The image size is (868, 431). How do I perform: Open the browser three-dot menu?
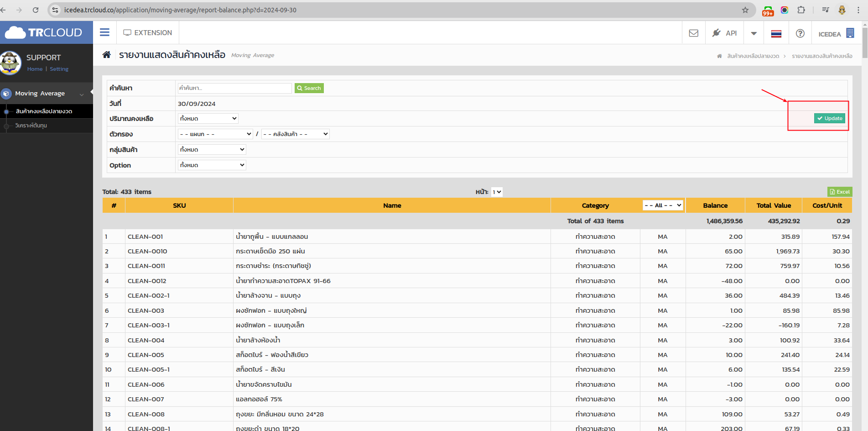(x=858, y=10)
